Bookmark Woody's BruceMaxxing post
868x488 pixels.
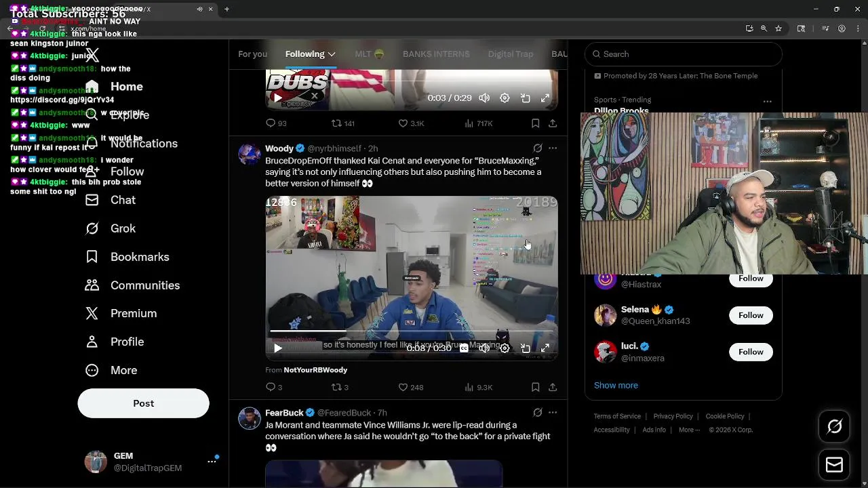click(x=535, y=387)
